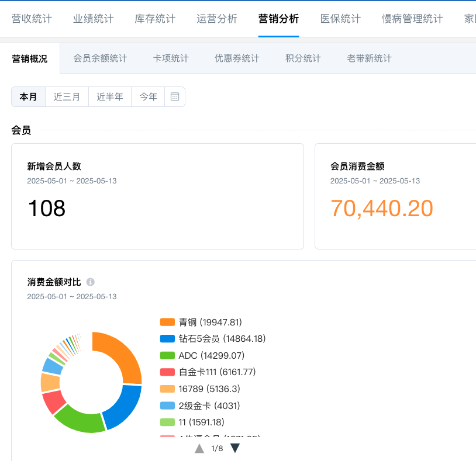Open the 营收统计 top tab
The image size is (476, 461).
click(x=32, y=19)
